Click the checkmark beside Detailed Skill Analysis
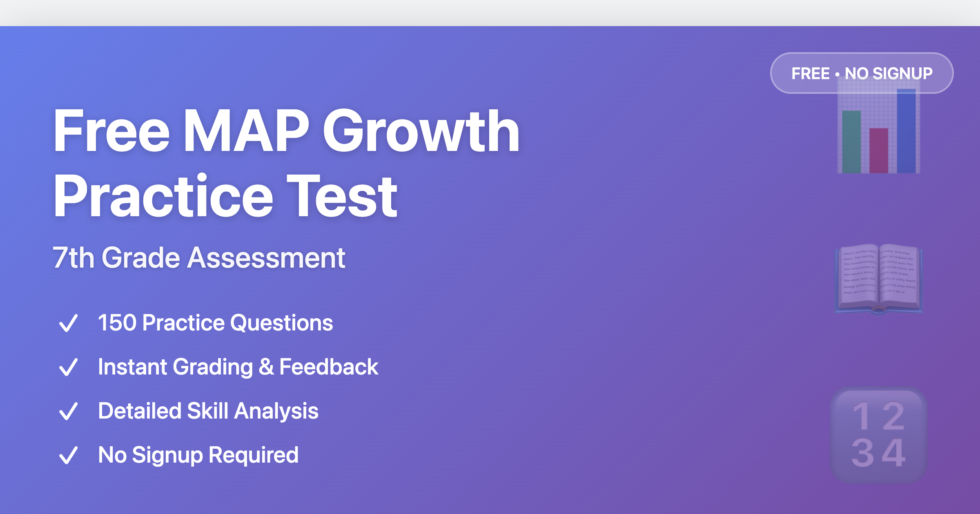This screenshot has height=514, width=980. tap(68, 411)
